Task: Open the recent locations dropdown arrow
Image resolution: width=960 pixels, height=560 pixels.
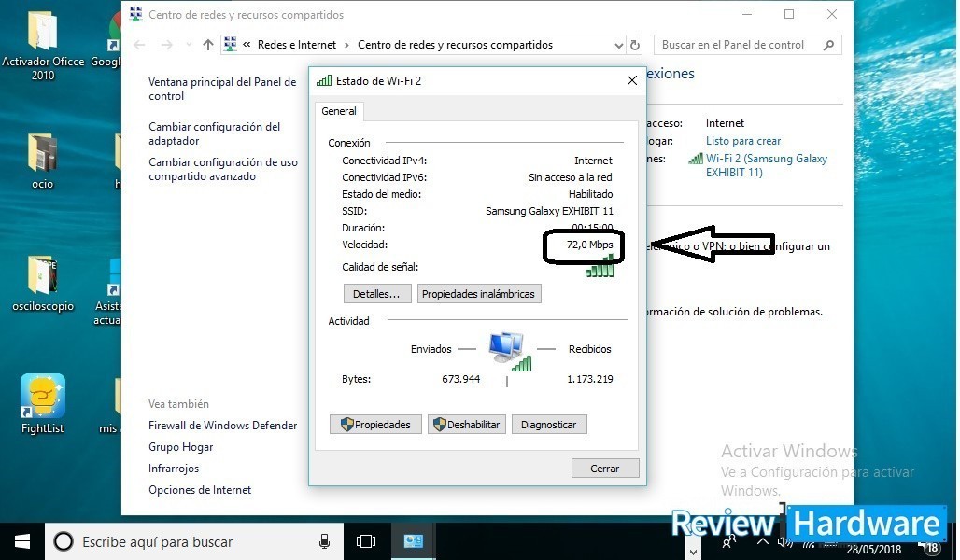Action: tap(189, 45)
